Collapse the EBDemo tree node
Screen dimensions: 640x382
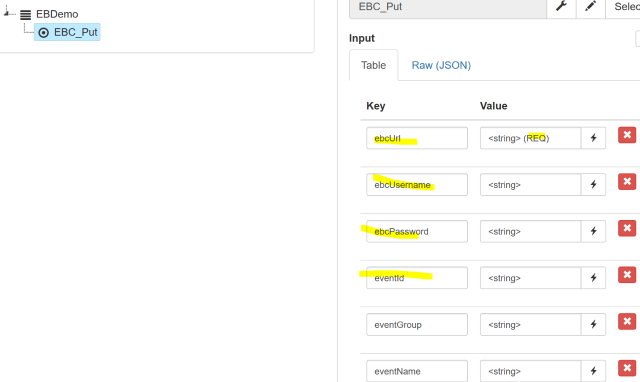click(x=7, y=13)
